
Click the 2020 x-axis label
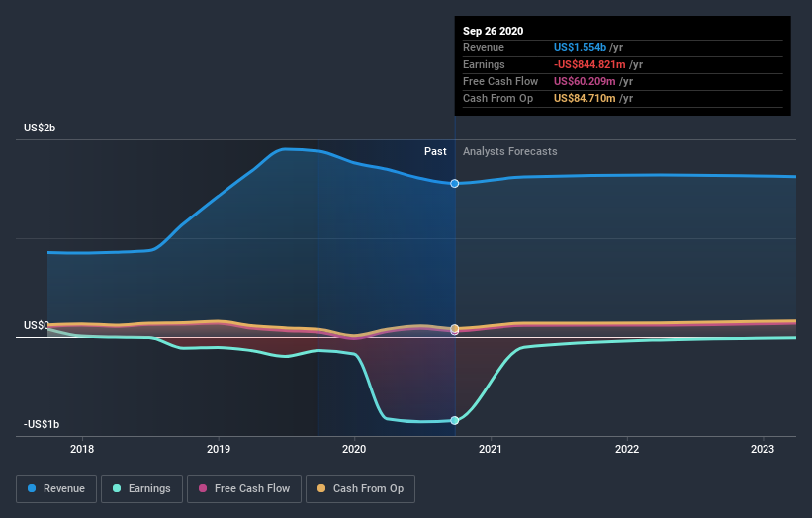(x=354, y=449)
